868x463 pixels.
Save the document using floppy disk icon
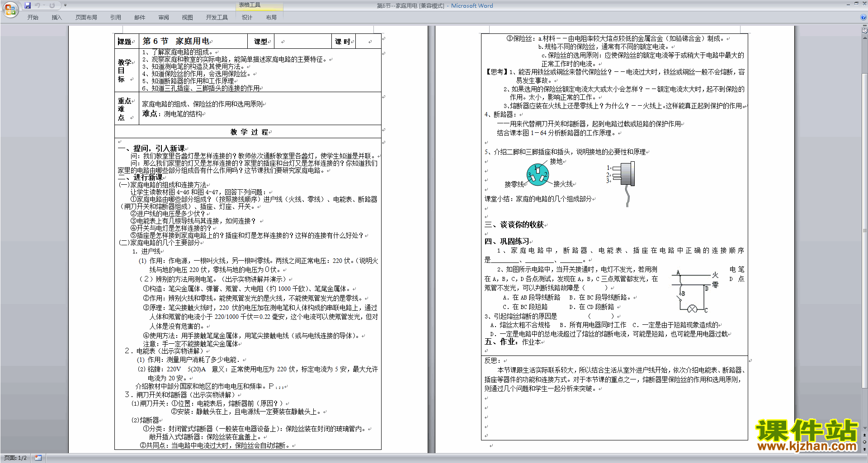28,5
